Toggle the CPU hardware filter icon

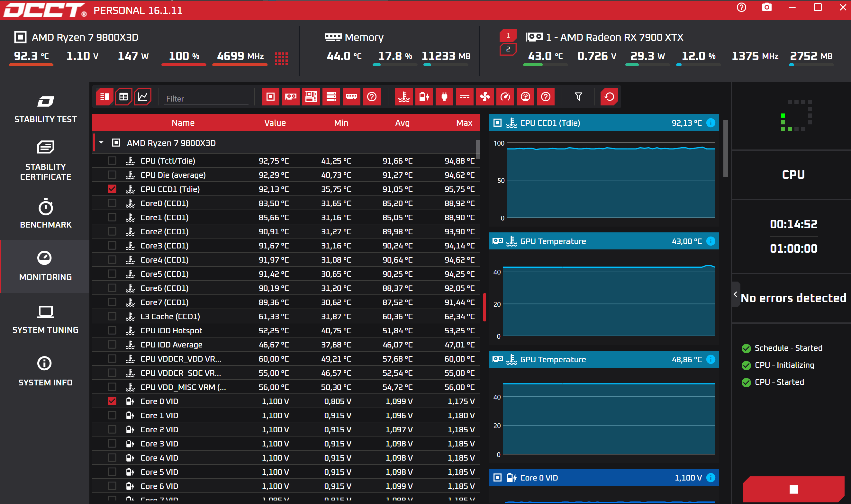pyautogui.click(x=271, y=97)
